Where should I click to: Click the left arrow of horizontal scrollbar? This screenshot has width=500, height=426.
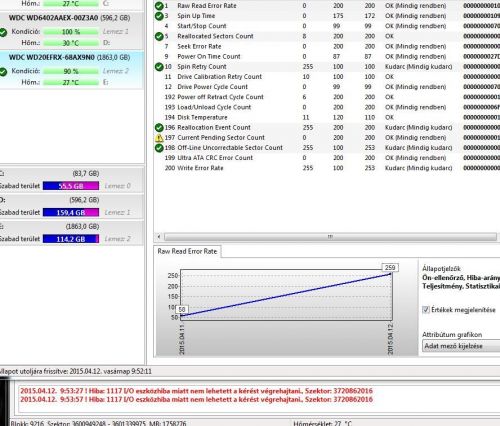[159, 237]
